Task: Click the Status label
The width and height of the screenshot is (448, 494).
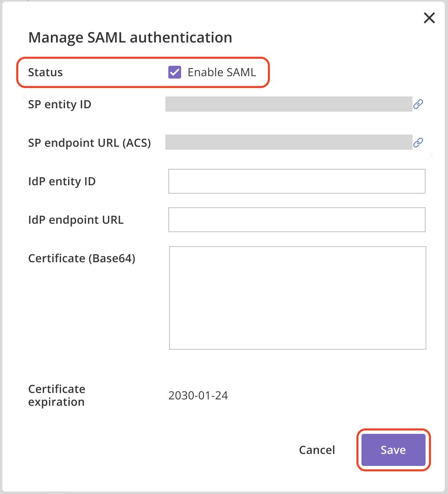Action: (x=45, y=73)
